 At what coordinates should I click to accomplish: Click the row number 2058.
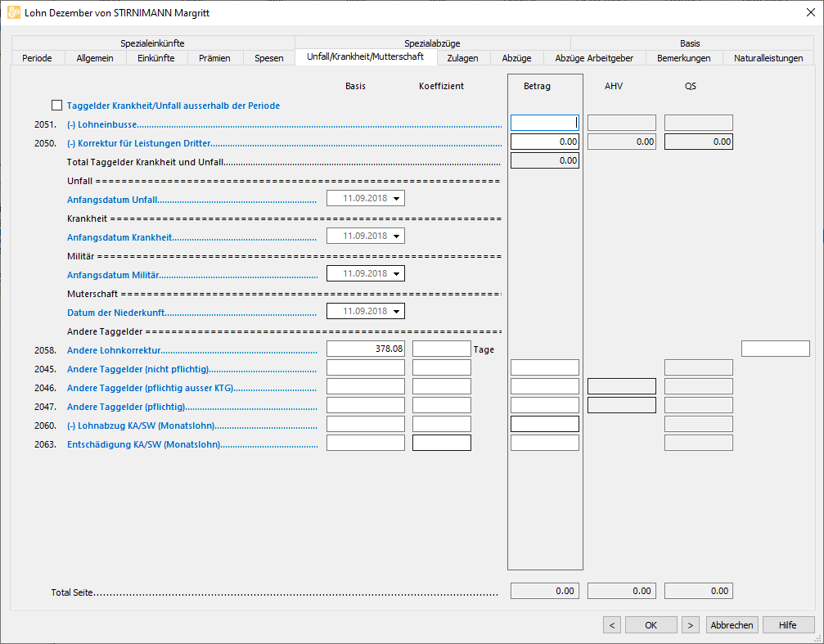point(45,350)
